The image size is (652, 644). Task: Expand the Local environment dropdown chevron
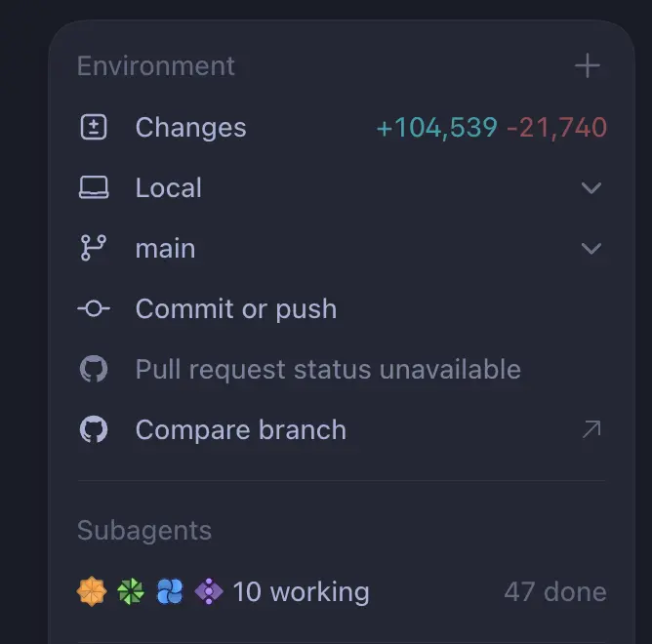point(591,188)
